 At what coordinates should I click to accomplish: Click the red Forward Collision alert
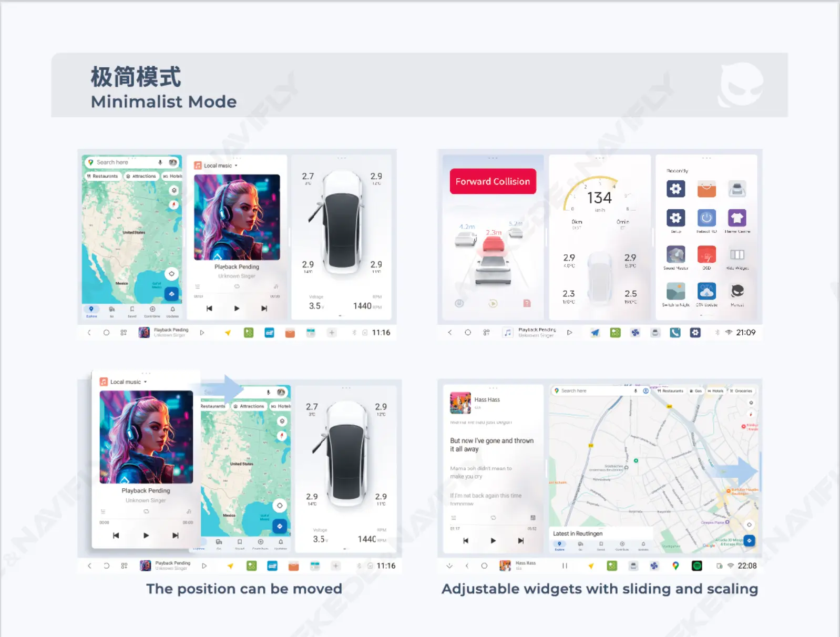tap(493, 181)
